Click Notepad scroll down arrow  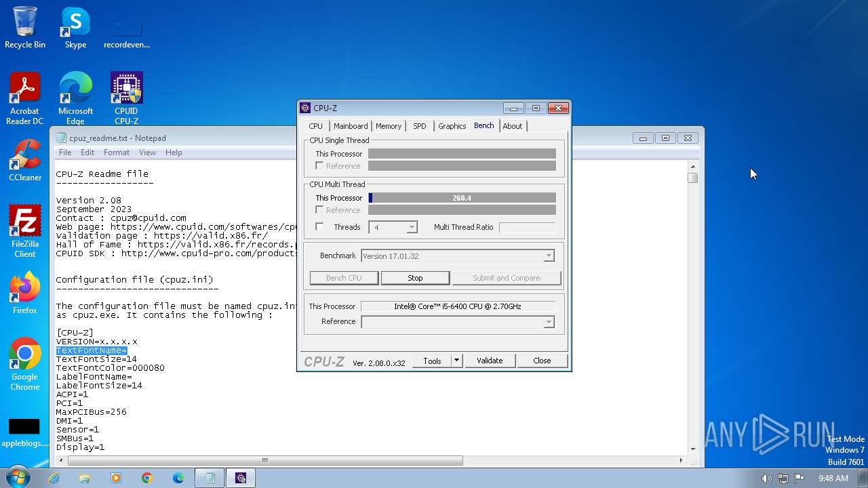coord(692,449)
